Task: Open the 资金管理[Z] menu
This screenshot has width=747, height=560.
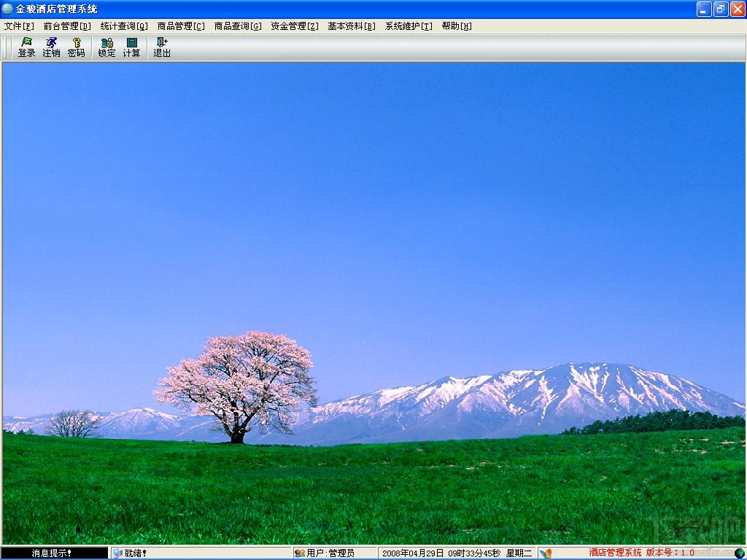Action: (295, 26)
